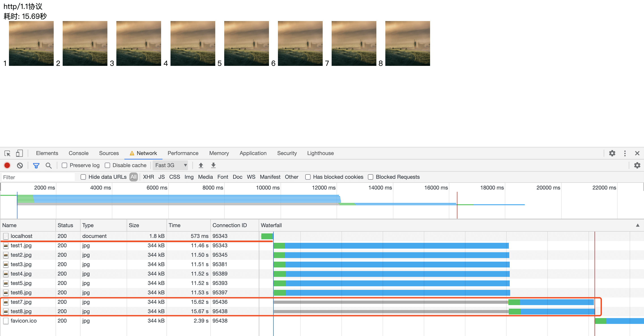Filter requests by Manifest
Image resolution: width=644 pixels, height=336 pixels.
coord(270,177)
